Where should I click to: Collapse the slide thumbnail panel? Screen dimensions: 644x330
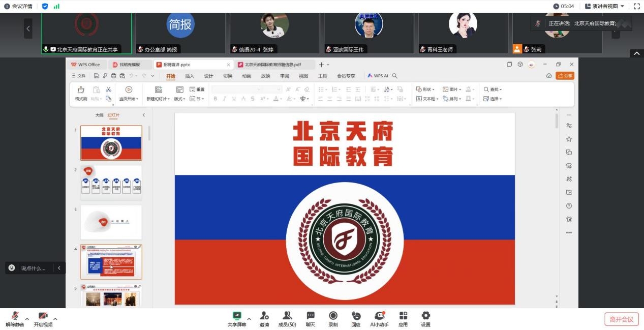143,115
